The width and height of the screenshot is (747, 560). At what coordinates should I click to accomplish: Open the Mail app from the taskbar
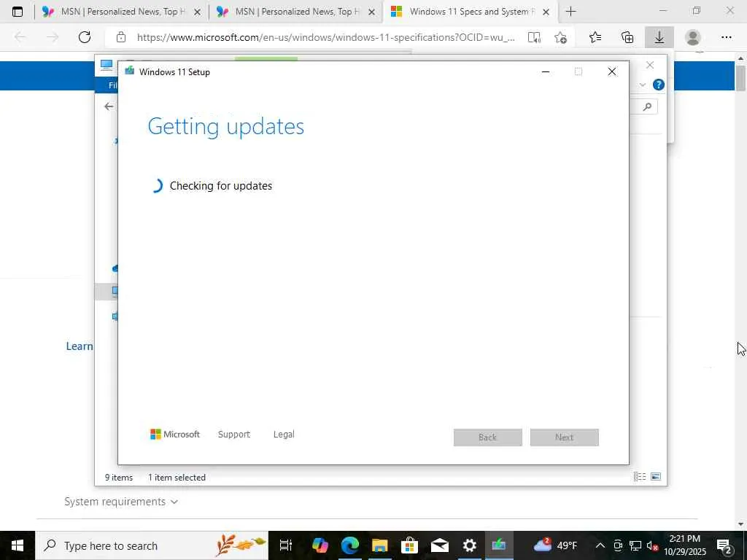(439, 545)
